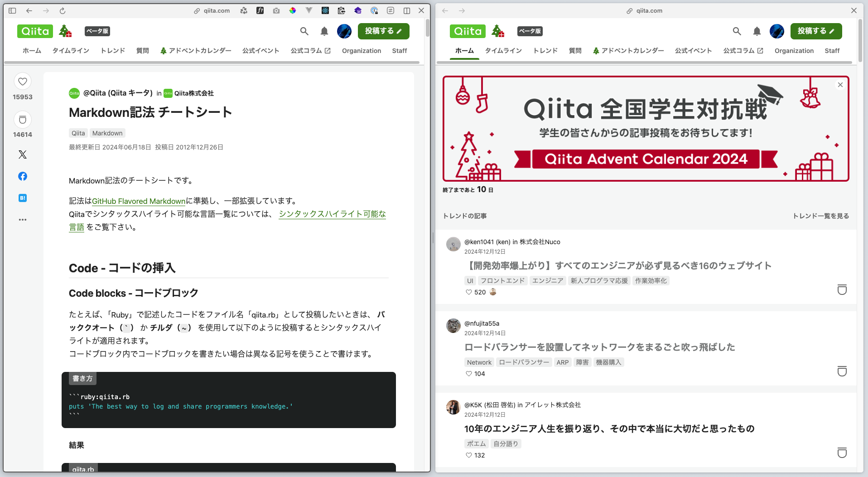Toggle the like heart on the 16ウェブサイト article
868x477 pixels.
pyautogui.click(x=468, y=292)
